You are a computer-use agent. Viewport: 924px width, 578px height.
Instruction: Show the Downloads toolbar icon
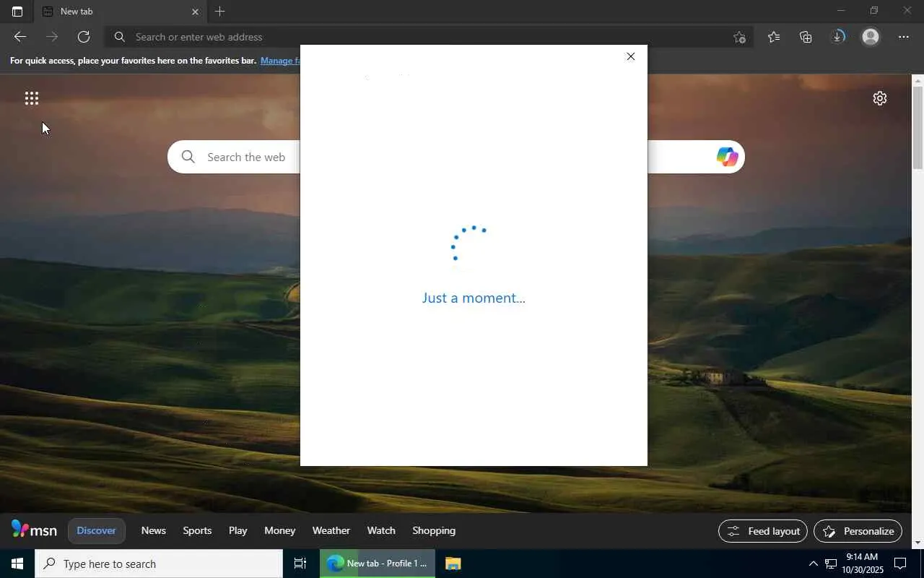click(x=838, y=37)
